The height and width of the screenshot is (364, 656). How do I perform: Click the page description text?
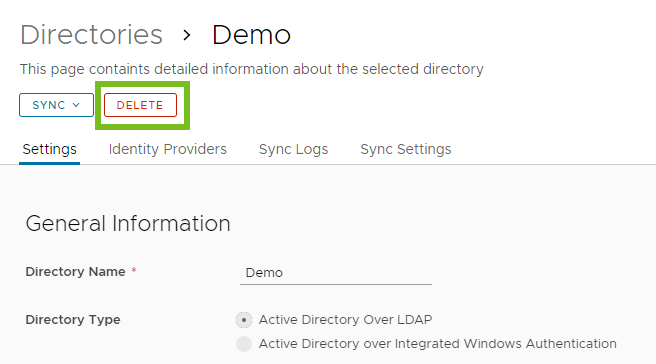(251, 69)
